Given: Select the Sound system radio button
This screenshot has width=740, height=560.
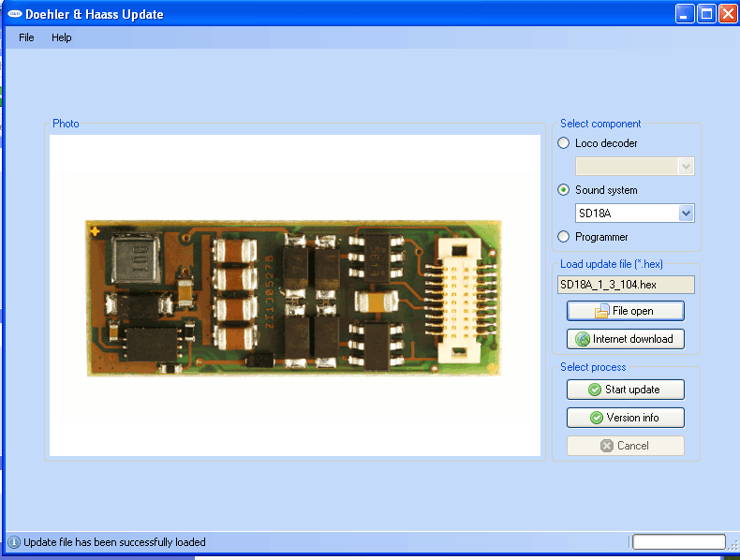Looking at the screenshot, I should (564, 190).
